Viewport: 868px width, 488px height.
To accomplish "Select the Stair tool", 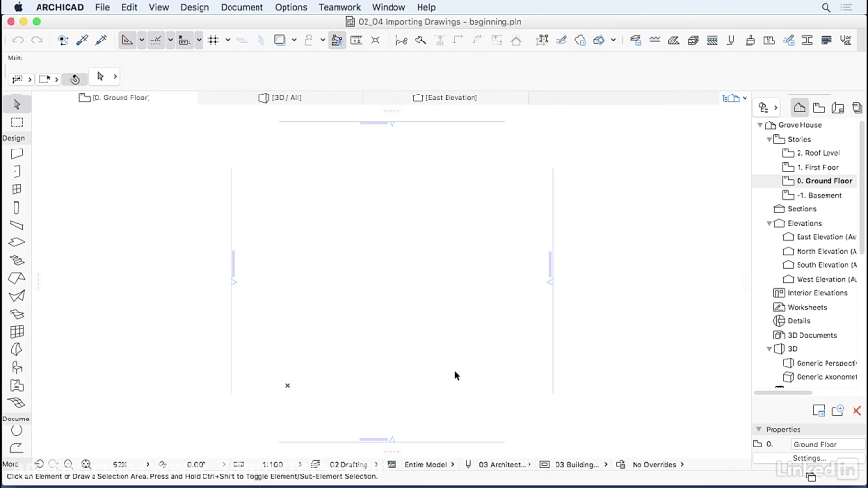I will (16, 260).
